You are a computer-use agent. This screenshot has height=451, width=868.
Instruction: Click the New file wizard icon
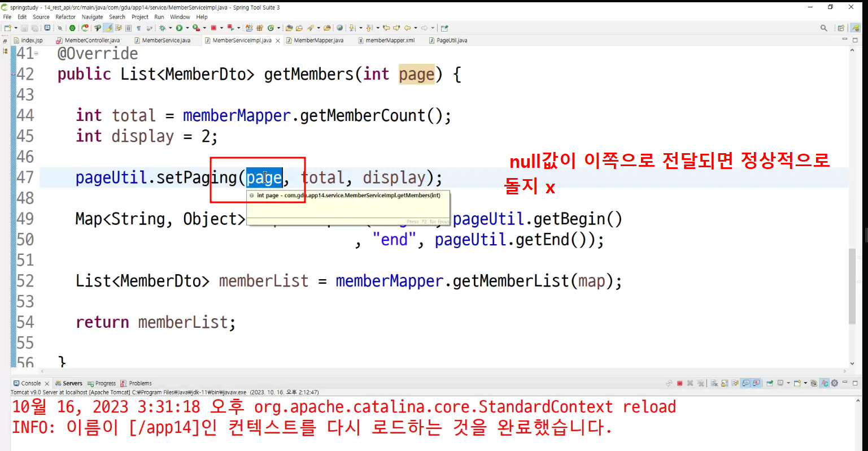(x=7, y=28)
